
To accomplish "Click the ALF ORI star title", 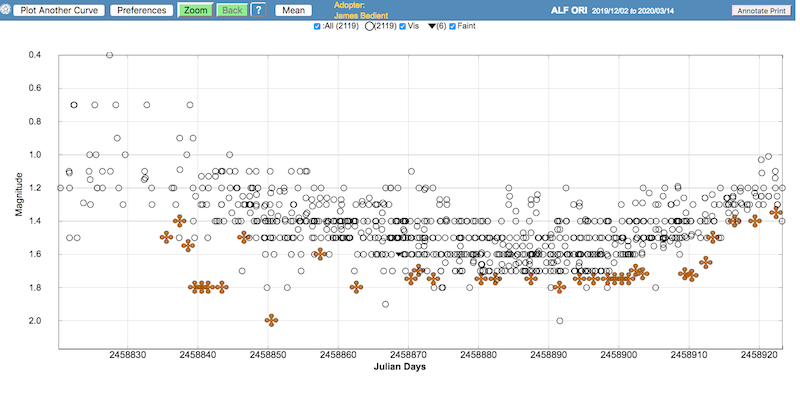I will pyautogui.click(x=569, y=10).
